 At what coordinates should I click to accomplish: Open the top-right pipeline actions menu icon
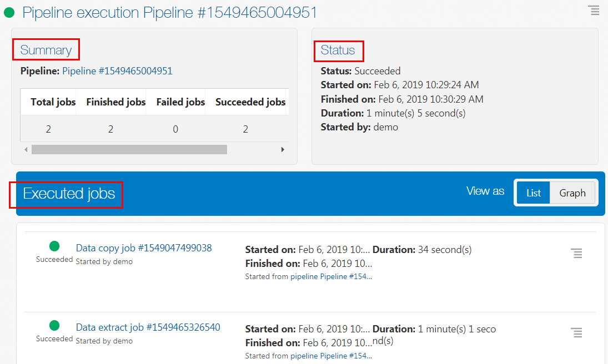point(594,10)
